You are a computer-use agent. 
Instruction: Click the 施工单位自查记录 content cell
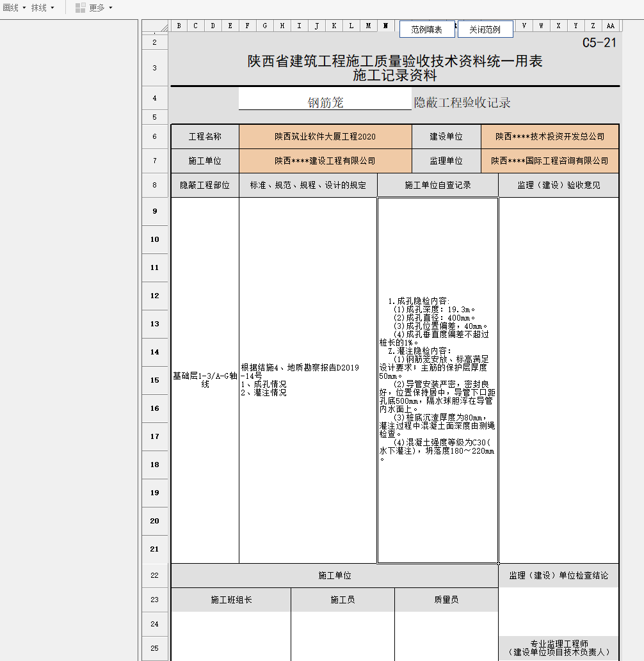(438, 380)
